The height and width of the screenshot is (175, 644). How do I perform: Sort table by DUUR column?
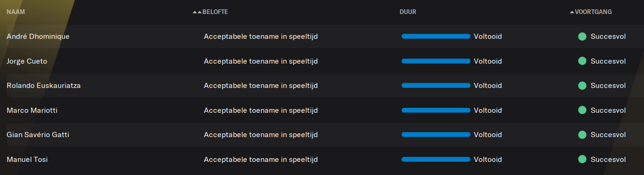pos(408,12)
